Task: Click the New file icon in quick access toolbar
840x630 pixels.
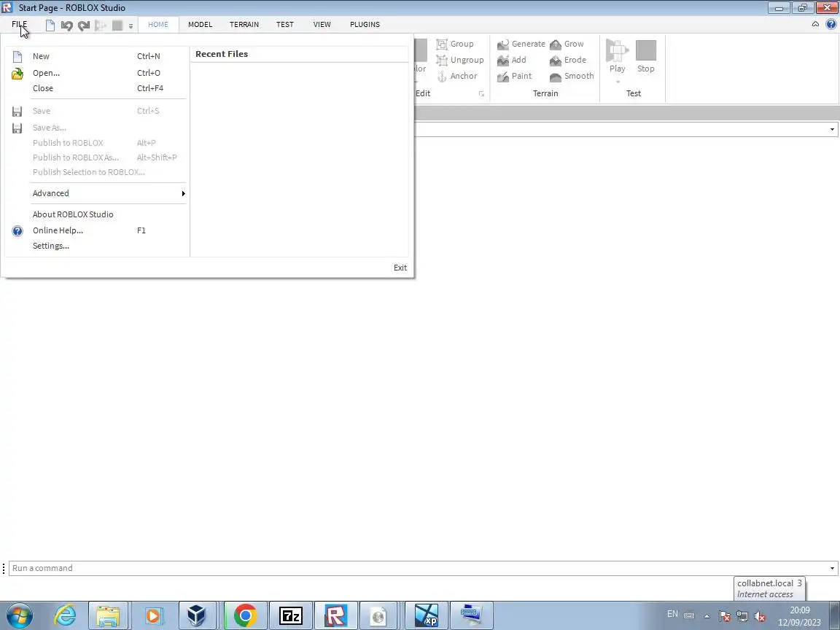Action: tap(50, 26)
